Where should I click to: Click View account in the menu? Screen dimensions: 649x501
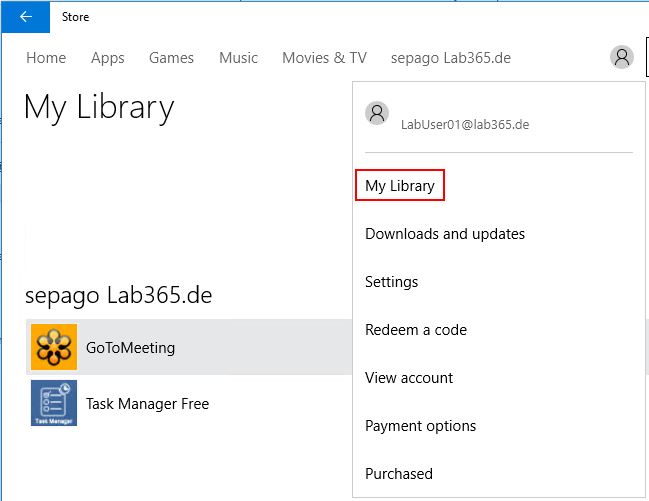[409, 378]
